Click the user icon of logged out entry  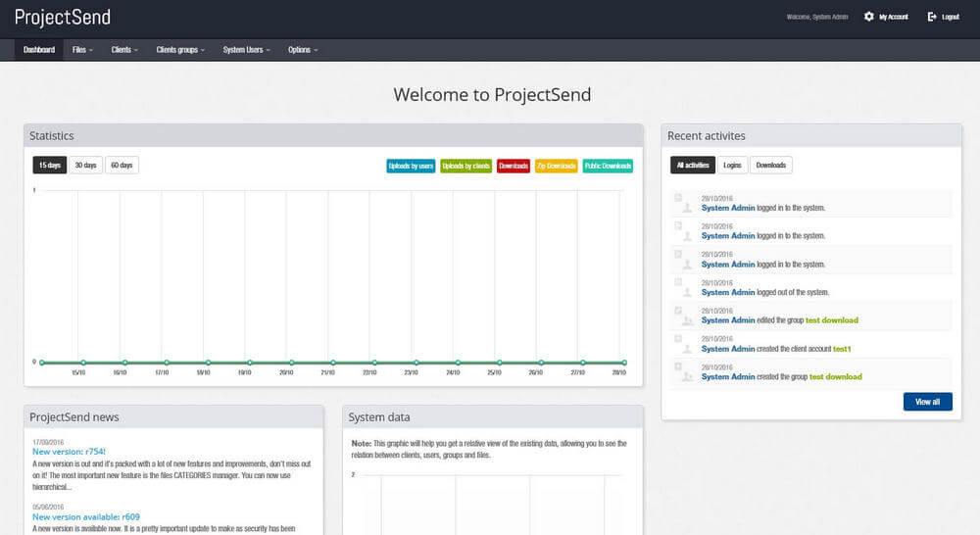(687, 292)
